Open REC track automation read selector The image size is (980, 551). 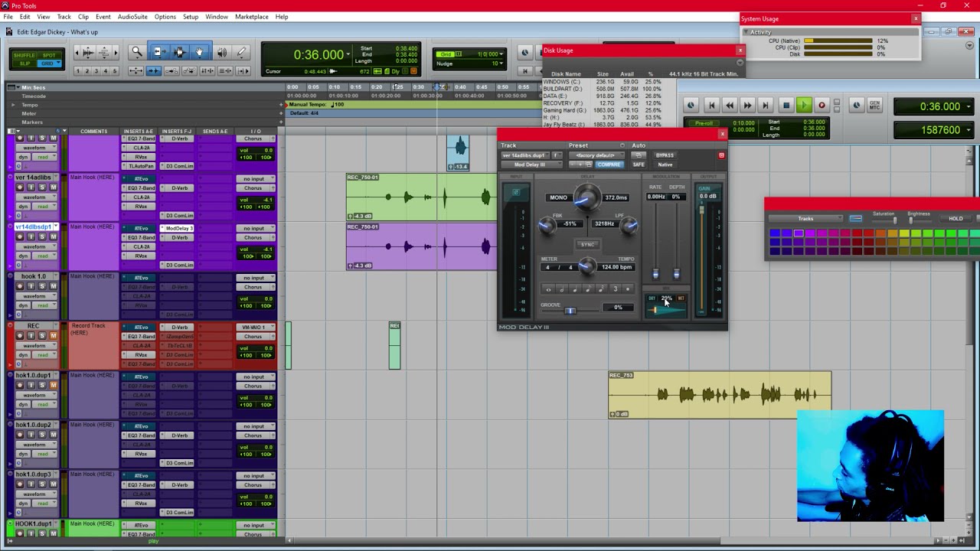pos(43,355)
